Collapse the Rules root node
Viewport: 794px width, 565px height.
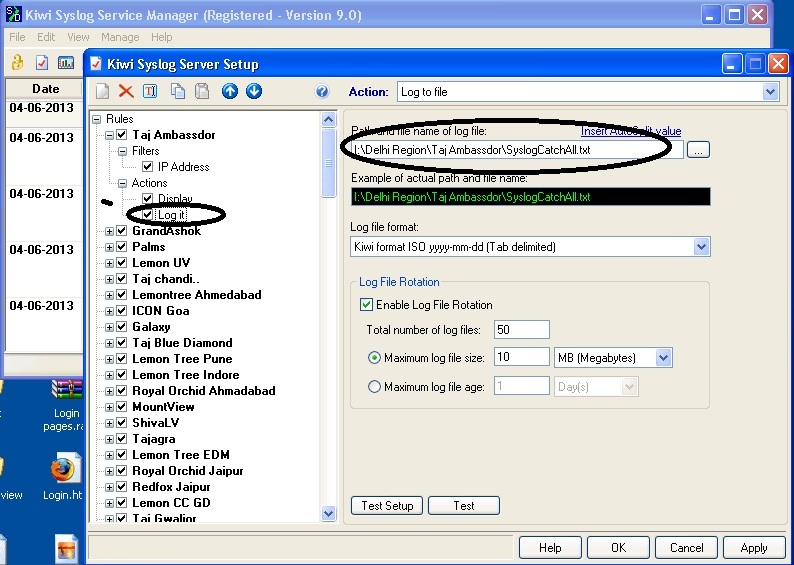97,119
